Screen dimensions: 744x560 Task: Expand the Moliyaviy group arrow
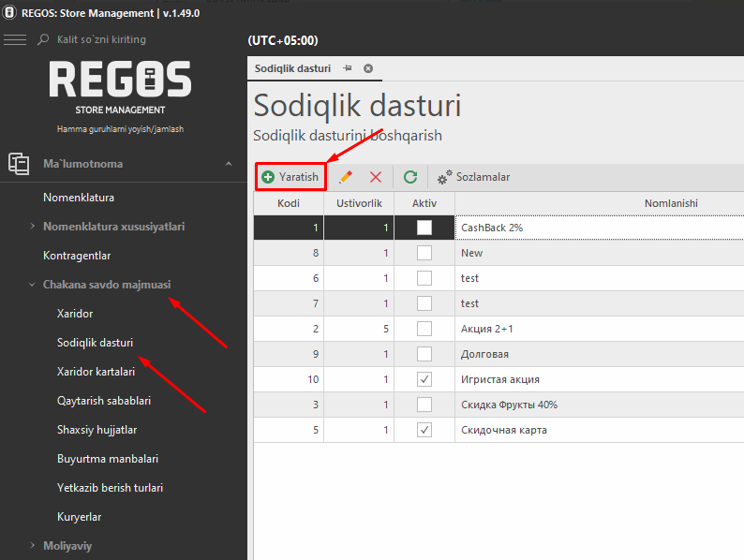(32, 545)
